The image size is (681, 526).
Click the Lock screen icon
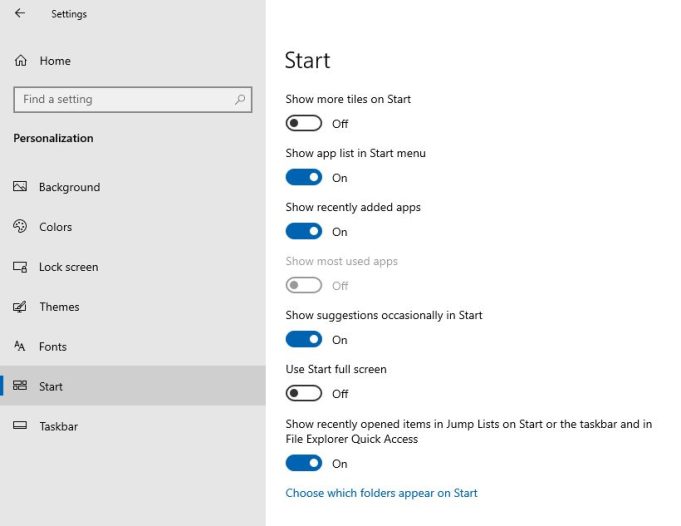click(x=20, y=267)
